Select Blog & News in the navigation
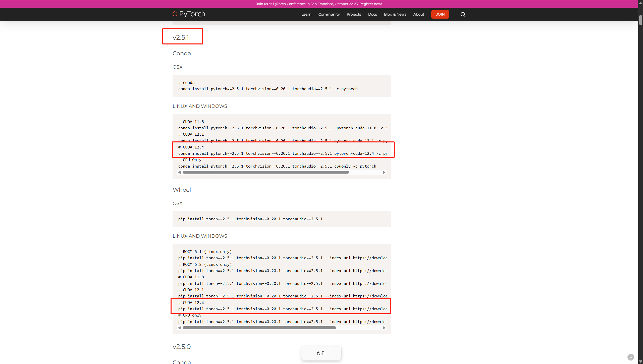643x364 pixels. tap(395, 14)
